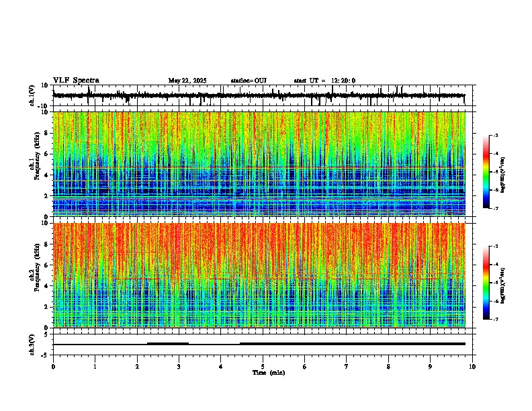Screen dimensions: 532x411
Task: Click the ch.1 waveform trace panel
Action: click(264, 95)
